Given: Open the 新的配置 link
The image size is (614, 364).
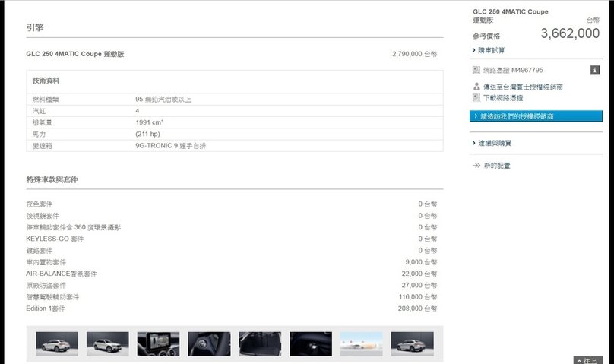Looking at the screenshot, I should pyautogui.click(x=497, y=166).
